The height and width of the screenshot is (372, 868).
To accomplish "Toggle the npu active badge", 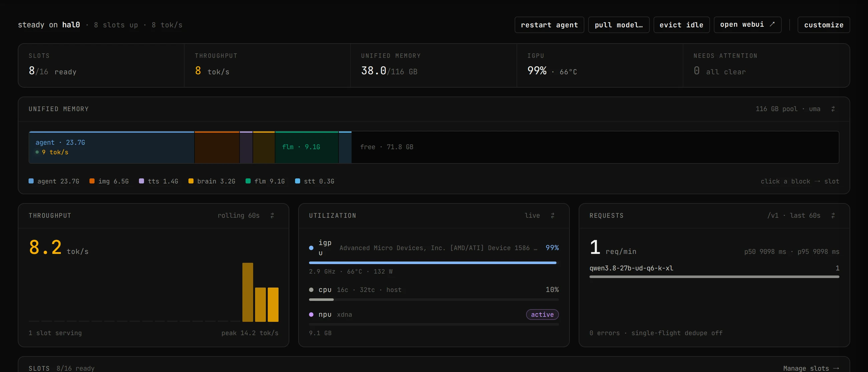I will pos(542,314).
